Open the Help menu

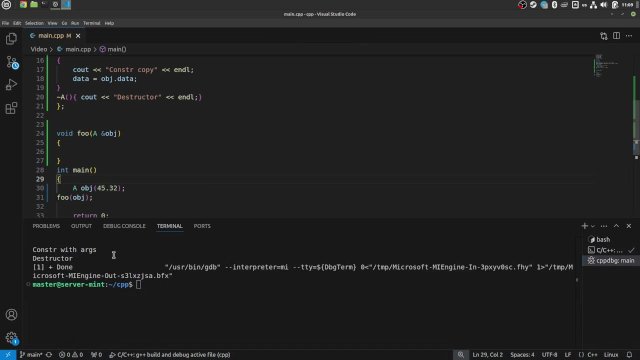point(109,23)
